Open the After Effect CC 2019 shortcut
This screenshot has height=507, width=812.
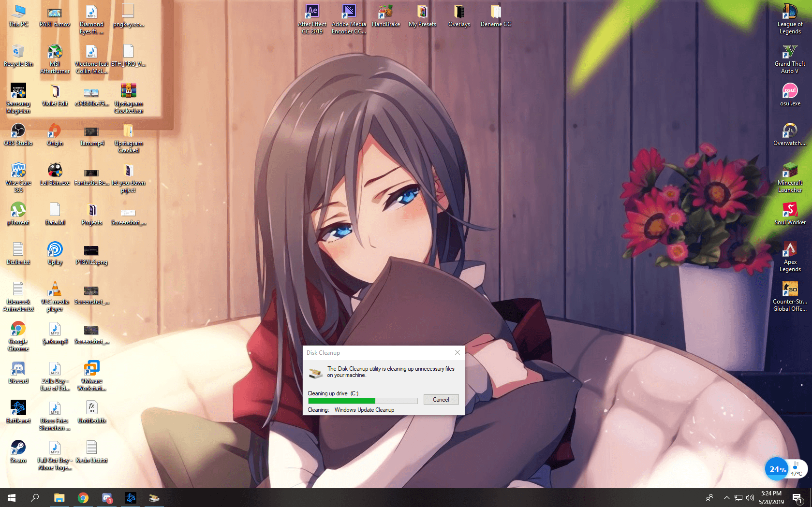click(x=312, y=19)
